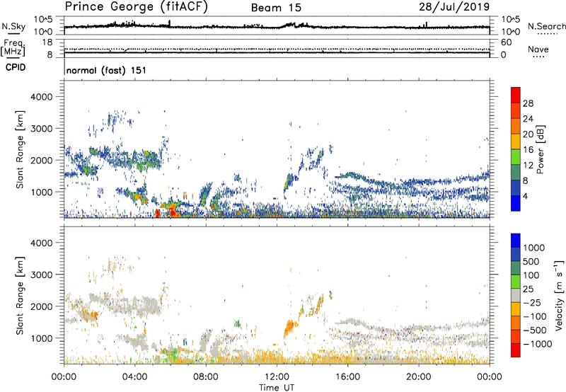
Task: Click the gray segment of velocity colorbar
Action: 516,296
